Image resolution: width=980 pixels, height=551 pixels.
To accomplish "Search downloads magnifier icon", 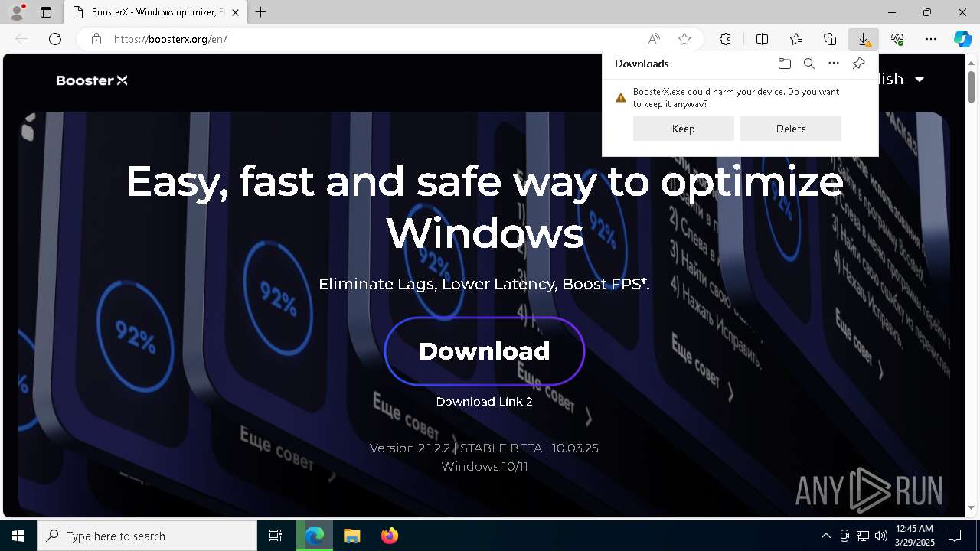I will click(x=809, y=64).
